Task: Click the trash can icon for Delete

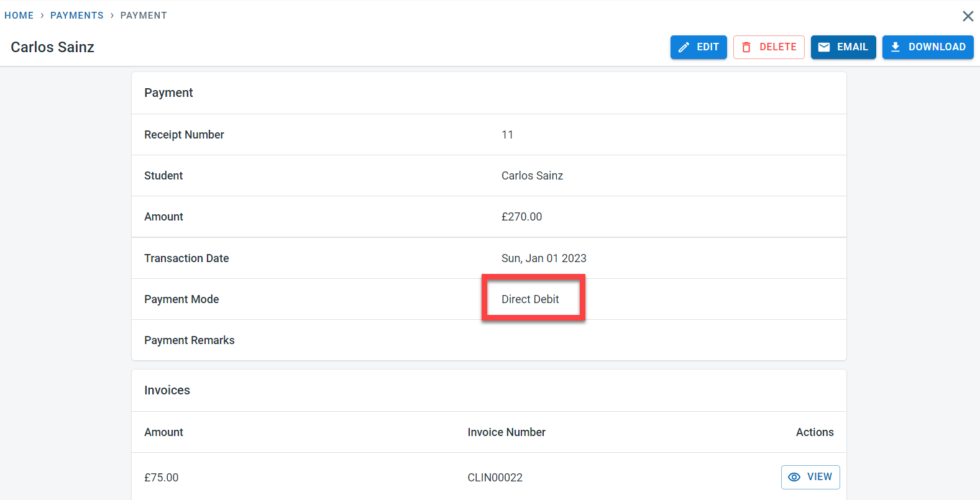Action: click(x=746, y=47)
